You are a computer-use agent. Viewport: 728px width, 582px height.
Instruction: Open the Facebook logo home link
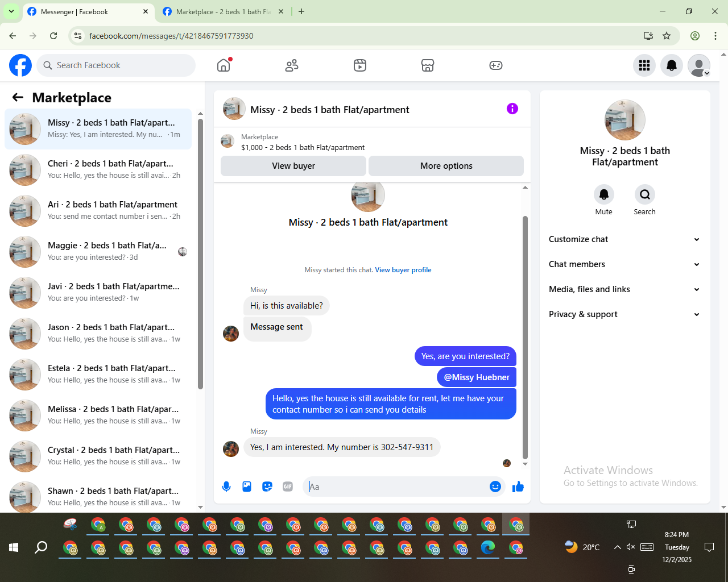pos(20,65)
